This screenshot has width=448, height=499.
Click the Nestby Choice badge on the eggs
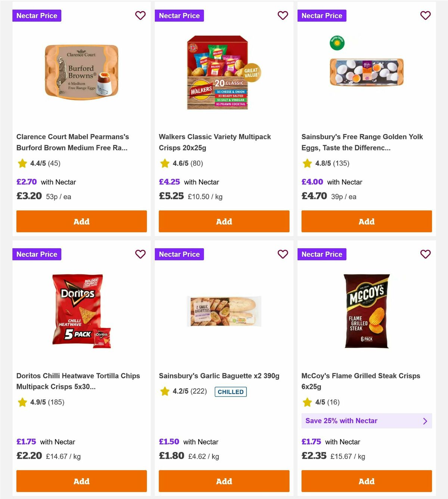click(336, 43)
